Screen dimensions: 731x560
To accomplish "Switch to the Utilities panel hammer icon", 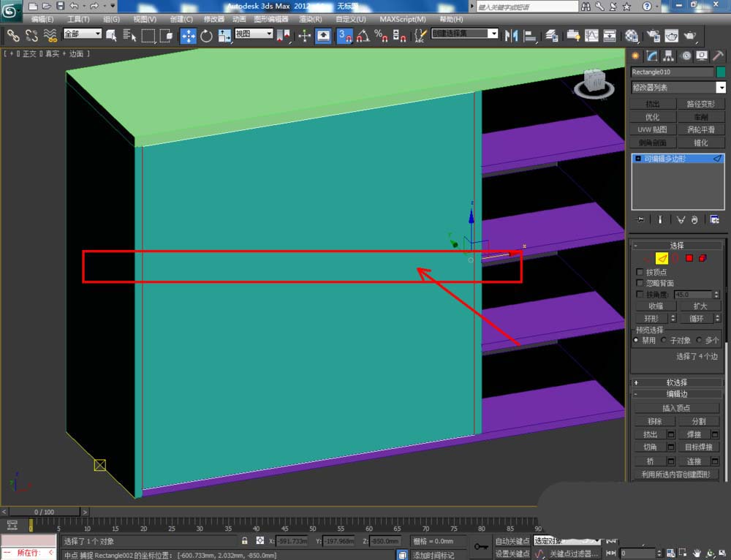I will pos(718,56).
